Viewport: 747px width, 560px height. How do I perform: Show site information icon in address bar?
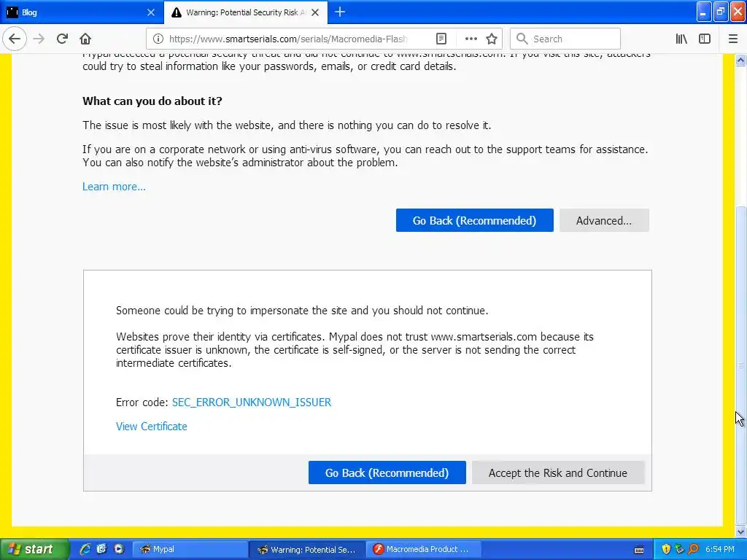(158, 39)
